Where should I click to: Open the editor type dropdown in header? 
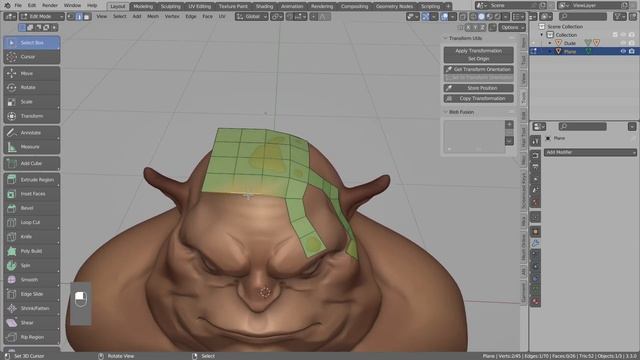click(x=10, y=17)
